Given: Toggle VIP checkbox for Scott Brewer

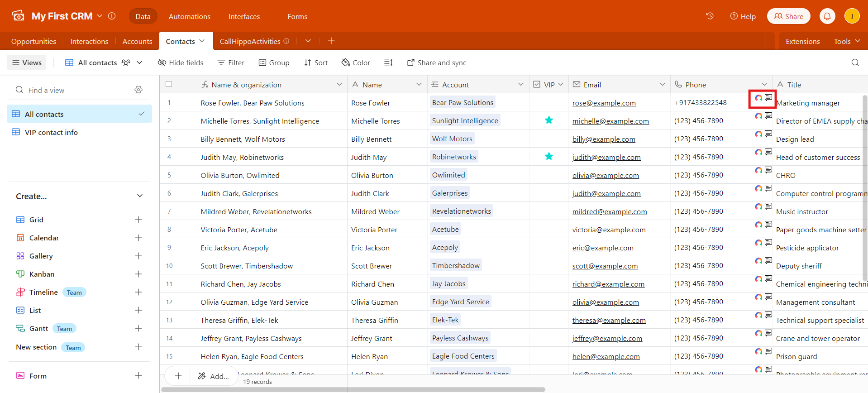Looking at the screenshot, I should coord(549,265).
